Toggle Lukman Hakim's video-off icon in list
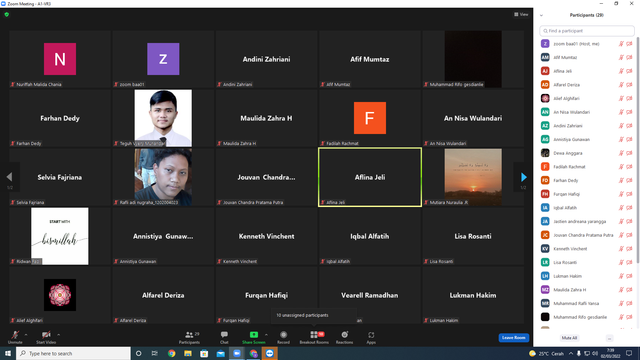 coord(629,276)
